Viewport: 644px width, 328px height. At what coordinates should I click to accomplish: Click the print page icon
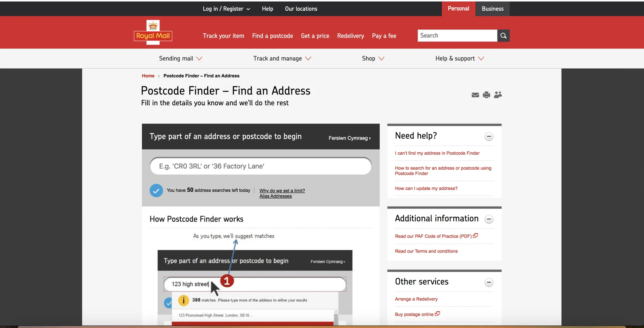pos(487,95)
